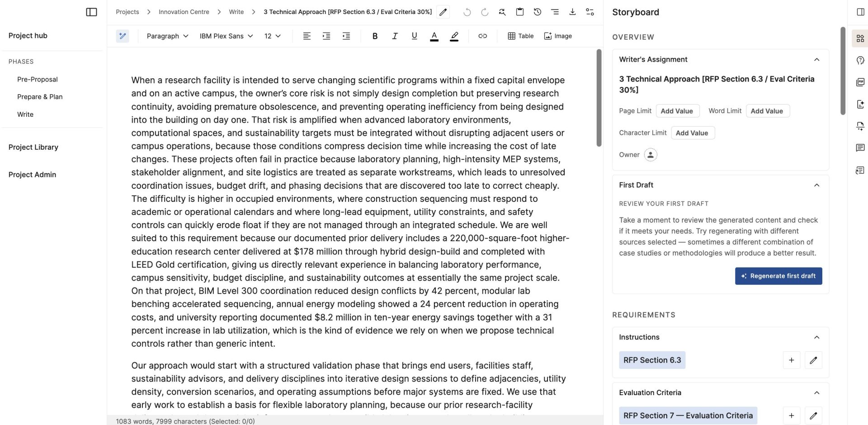Open the AI document draft sidebar icon
The height and width of the screenshot is (425, 868).
(x=860, y=104)
